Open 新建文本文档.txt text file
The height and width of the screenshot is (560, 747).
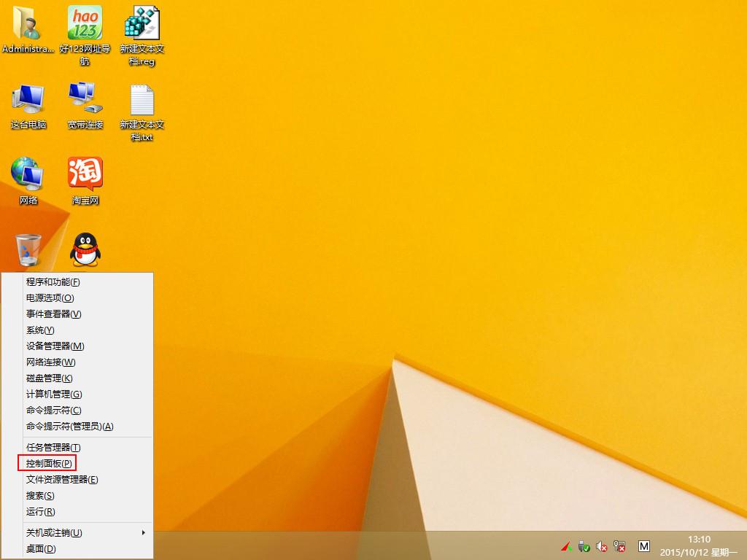[141, 102]
